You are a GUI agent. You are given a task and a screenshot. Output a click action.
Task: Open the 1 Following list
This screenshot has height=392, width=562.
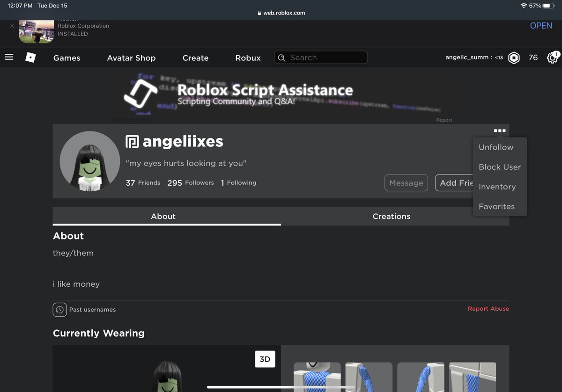(238, 183)
